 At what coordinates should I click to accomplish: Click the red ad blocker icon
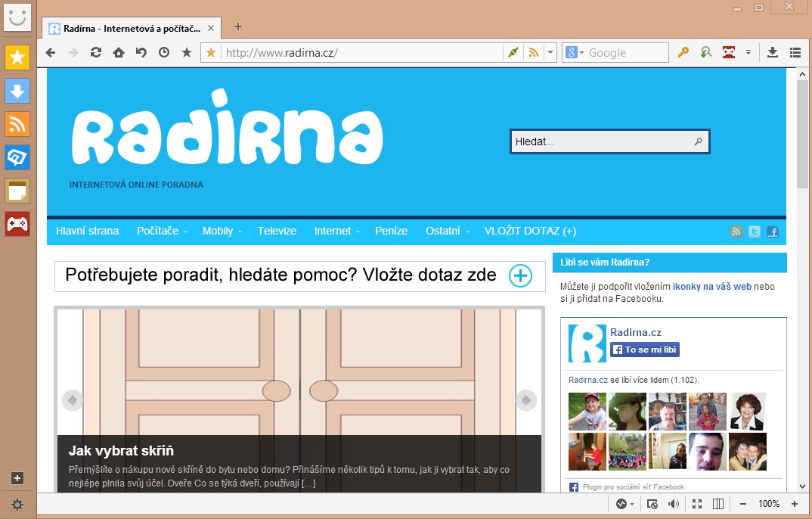(x=729, y=52)
